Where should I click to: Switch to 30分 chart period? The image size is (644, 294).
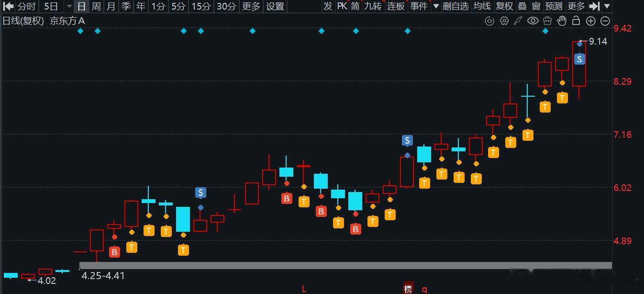tap(226, 6)
